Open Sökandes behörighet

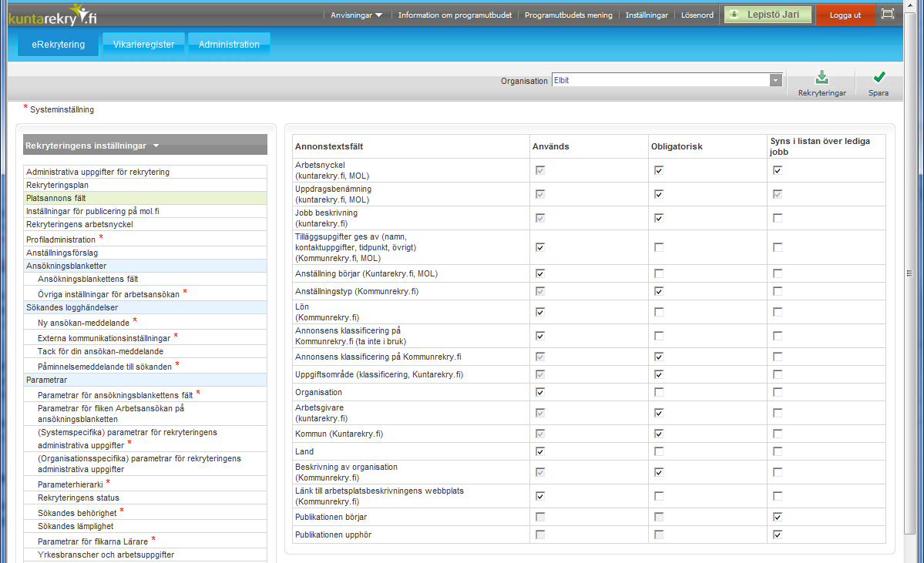click(145, 512)
